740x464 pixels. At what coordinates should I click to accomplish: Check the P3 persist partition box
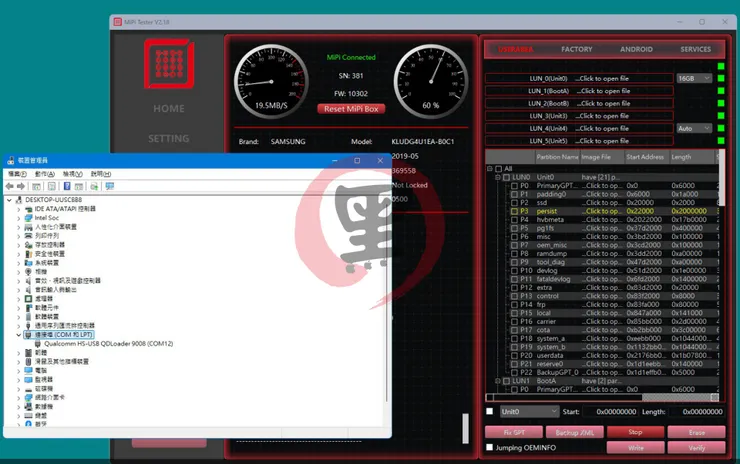coord(514,211)
